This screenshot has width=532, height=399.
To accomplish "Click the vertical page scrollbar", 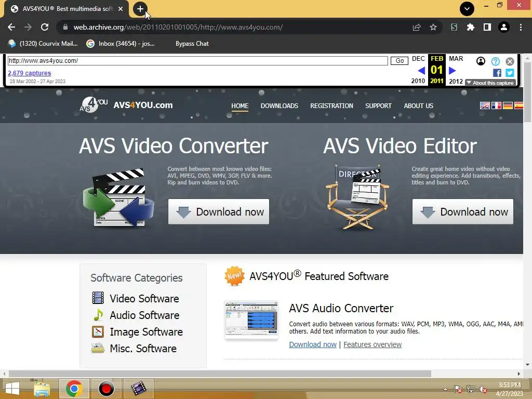I will [x=528, y=92].
